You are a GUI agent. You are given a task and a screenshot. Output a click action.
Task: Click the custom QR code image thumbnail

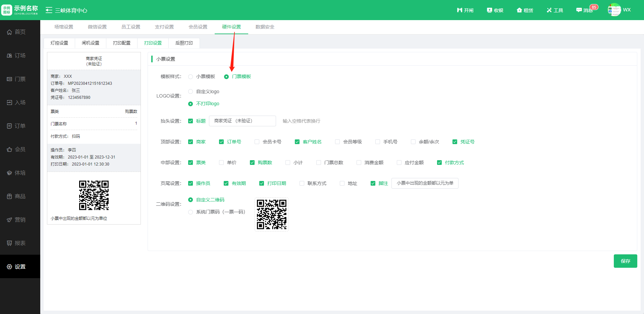pos(272,214)
